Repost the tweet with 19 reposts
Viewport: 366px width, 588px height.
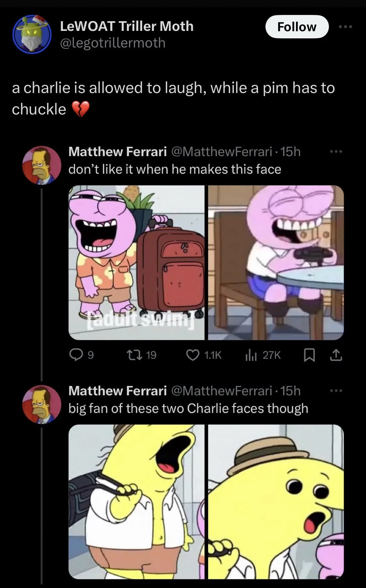[135, 355]
